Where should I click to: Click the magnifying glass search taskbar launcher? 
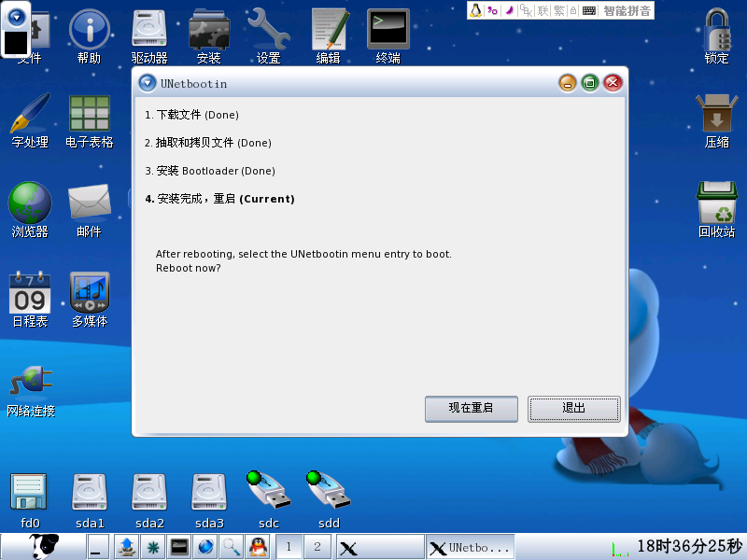(232, 547)
